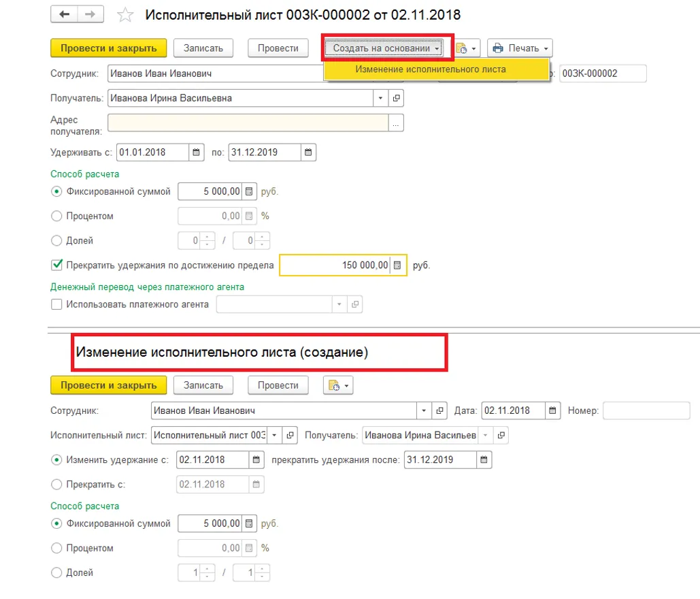Image resolution: width=700 pixels, height=599 pixels.
Task: Open calendar for the 01.01.2018 start date
Action: point(196,152)
